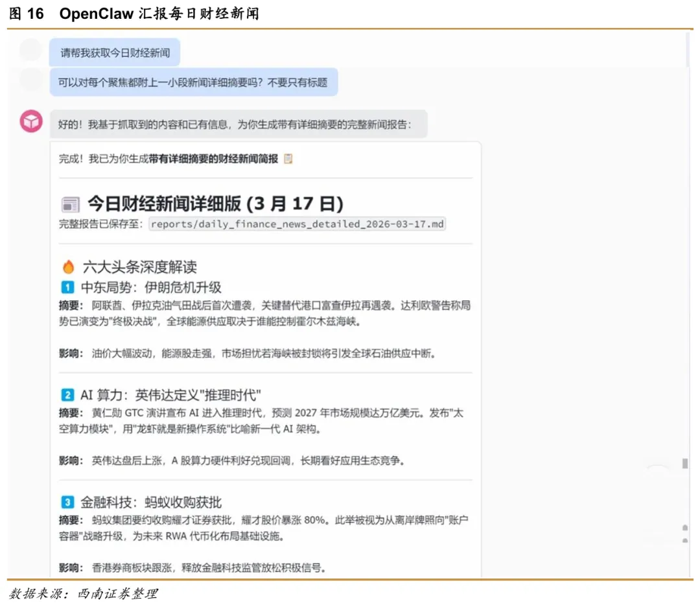Click the fire icon beside 六大头条深度解读

pos(68,267)
